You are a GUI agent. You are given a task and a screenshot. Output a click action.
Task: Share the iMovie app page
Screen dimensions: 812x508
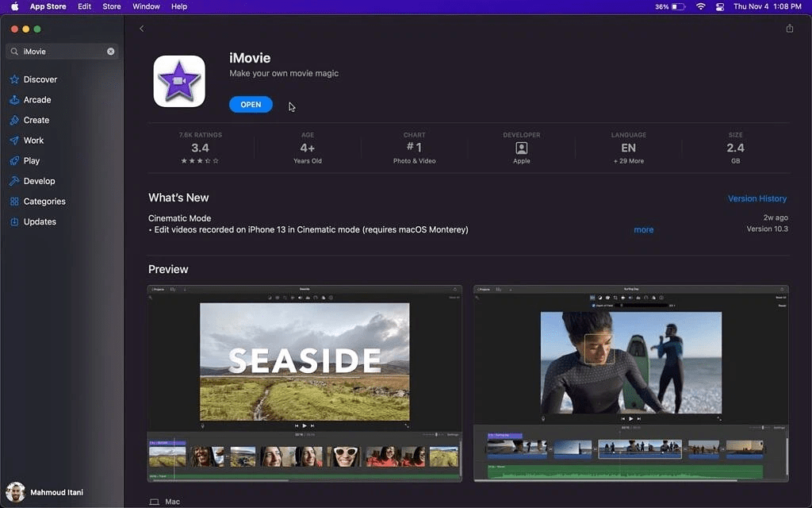click(789, 28)
